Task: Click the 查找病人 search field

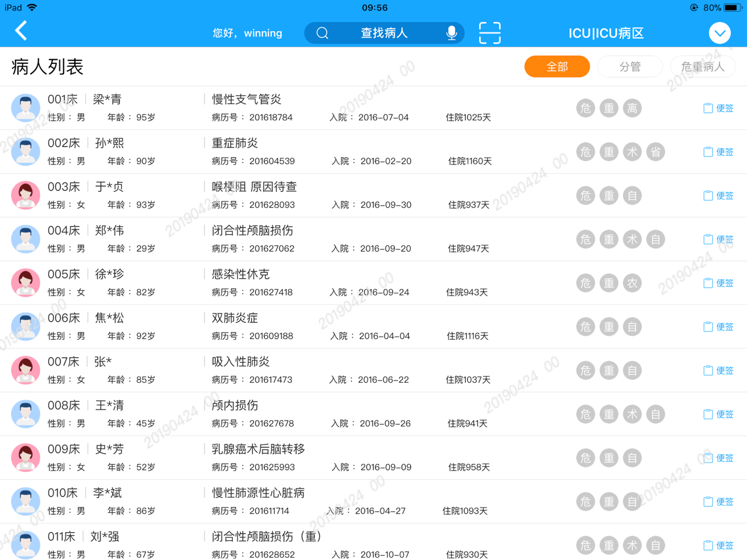Action: tap(384, 33)
